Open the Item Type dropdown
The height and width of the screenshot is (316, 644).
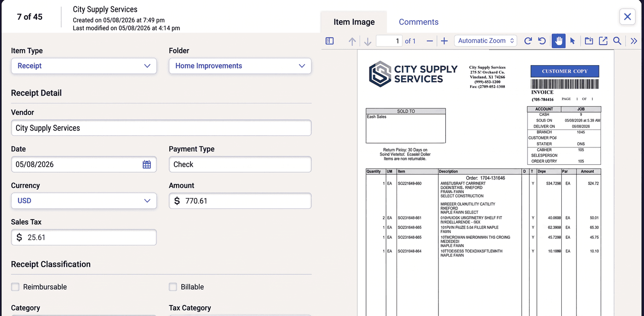(x=84, y=66)
